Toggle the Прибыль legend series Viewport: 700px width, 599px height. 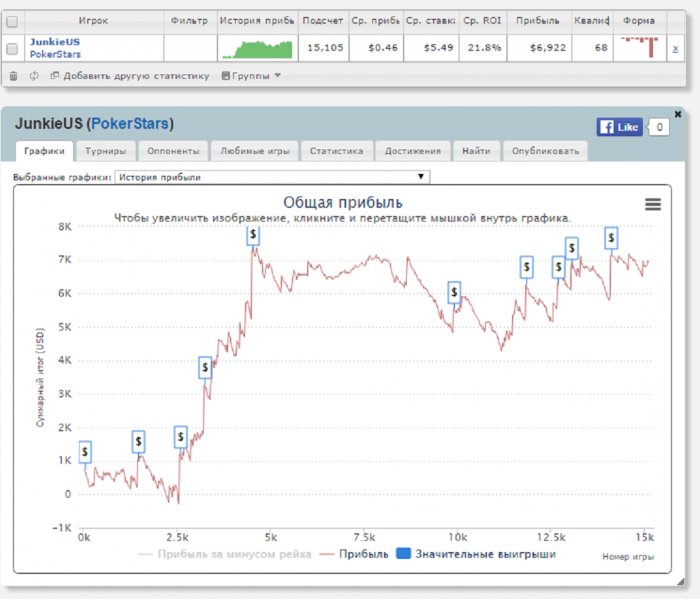354,554
